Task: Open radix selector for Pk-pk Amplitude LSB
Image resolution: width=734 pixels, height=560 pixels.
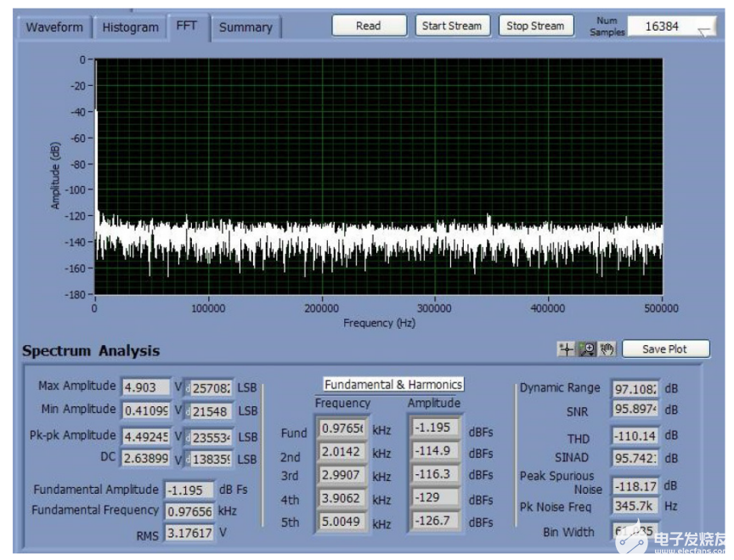Action: point(189,437)
